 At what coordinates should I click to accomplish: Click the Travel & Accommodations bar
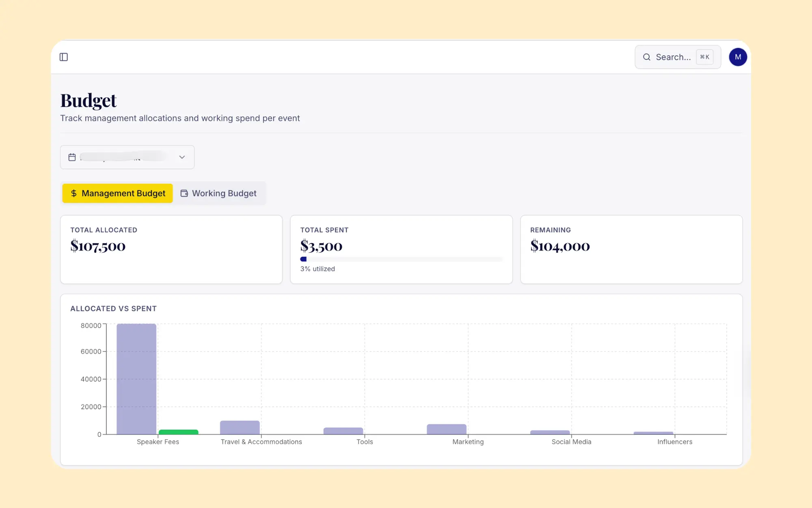click(x=240, y=428)
